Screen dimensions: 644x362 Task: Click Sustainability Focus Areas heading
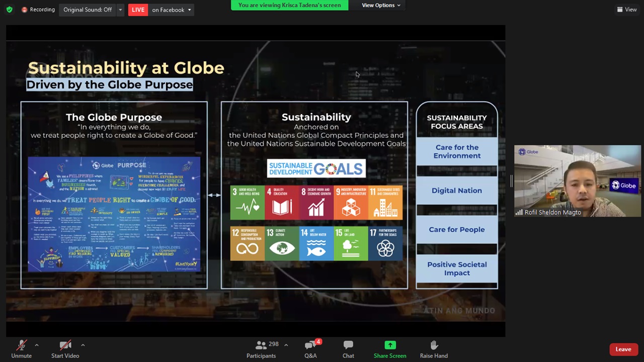pyautogui.click(x=457, y=122)
